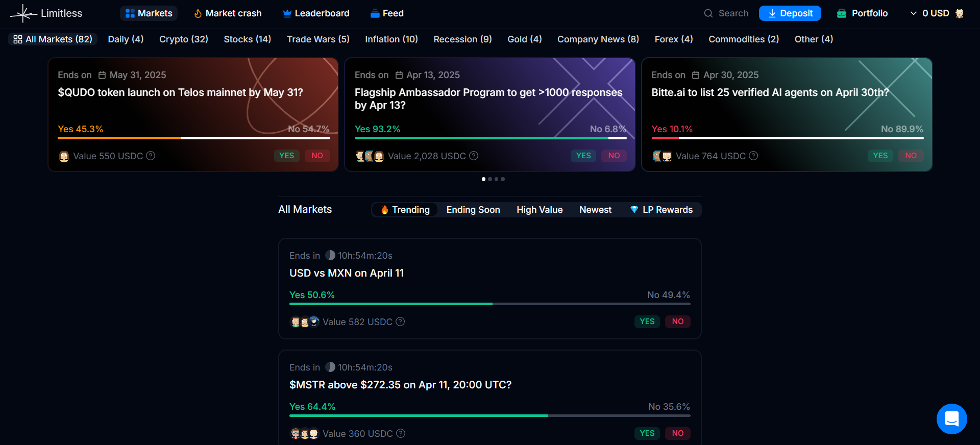Click the Yes 50.6% progress bar
Screen dimensions: 980x445
tap(390, 304)
